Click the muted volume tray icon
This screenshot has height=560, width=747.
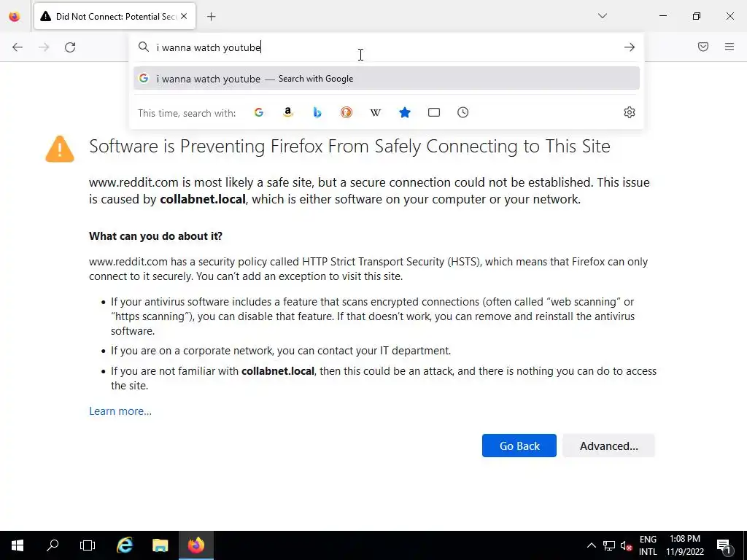coord(626,545)
